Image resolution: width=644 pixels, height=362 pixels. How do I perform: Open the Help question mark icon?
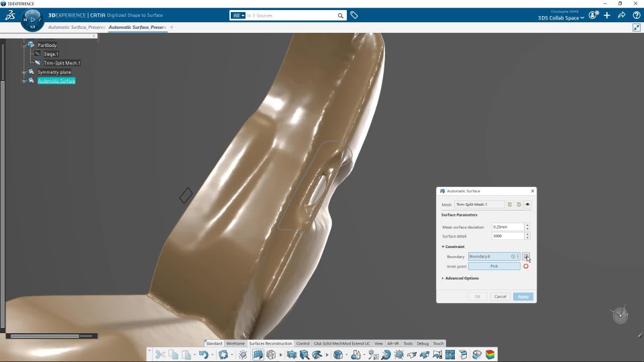pos(637,15)
